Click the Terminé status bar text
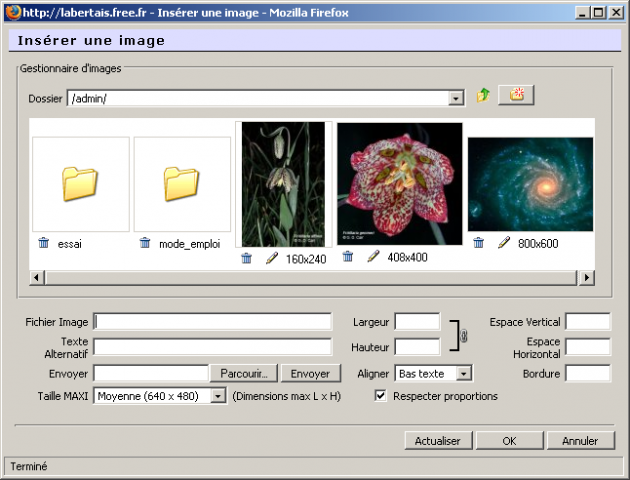The image size is (630, 480). coord(29,466)
